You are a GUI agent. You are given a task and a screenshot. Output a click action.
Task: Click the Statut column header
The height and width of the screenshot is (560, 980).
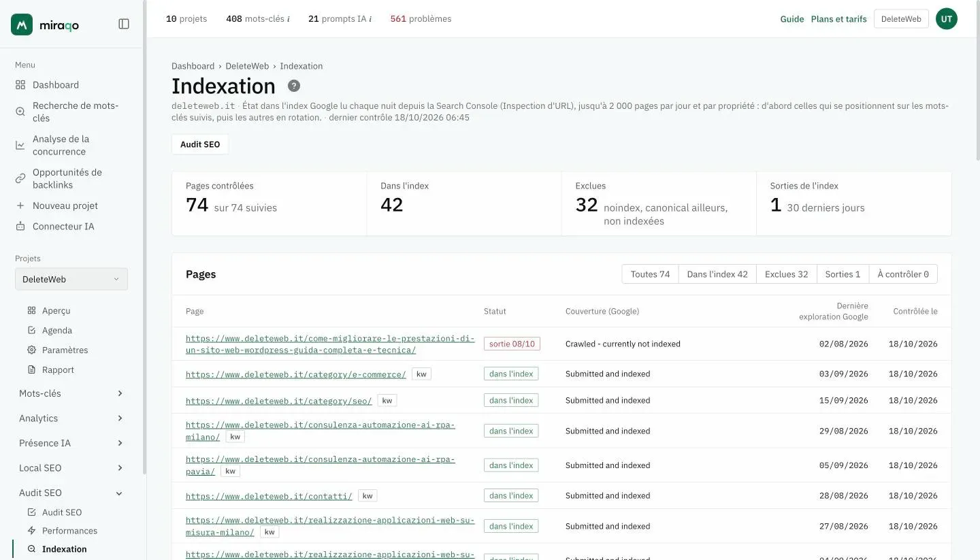point(495,312)
